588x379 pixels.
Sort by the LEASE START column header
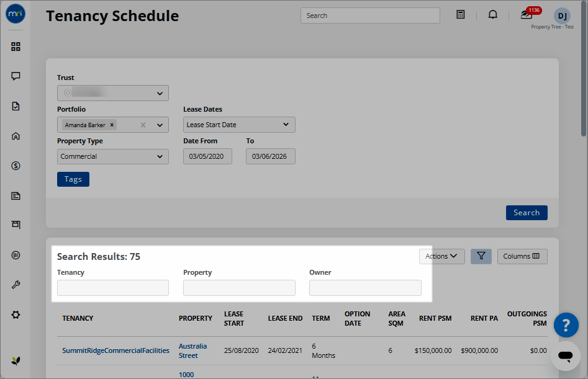click(234, 318)
